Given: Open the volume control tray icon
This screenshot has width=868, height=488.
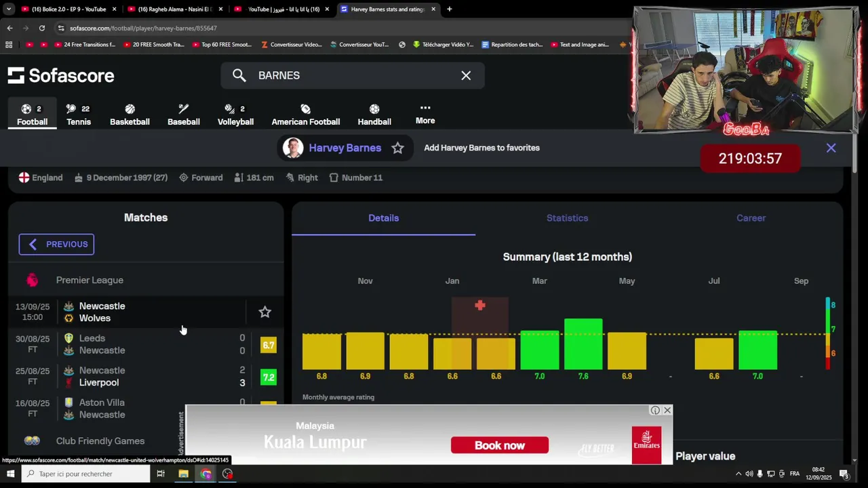Looking at the screenshot, I should pos(749,474).
